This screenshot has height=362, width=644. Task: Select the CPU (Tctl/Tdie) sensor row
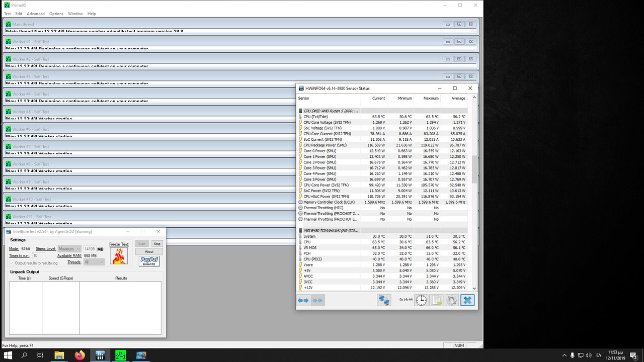pyautogui.click(x=382, y=117)
